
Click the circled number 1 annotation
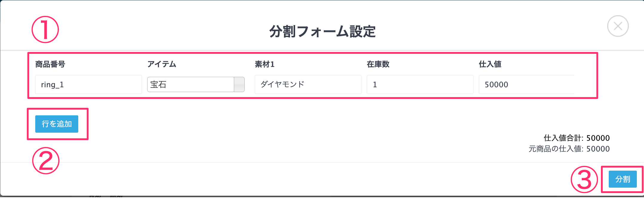click(x=45, y=29)
